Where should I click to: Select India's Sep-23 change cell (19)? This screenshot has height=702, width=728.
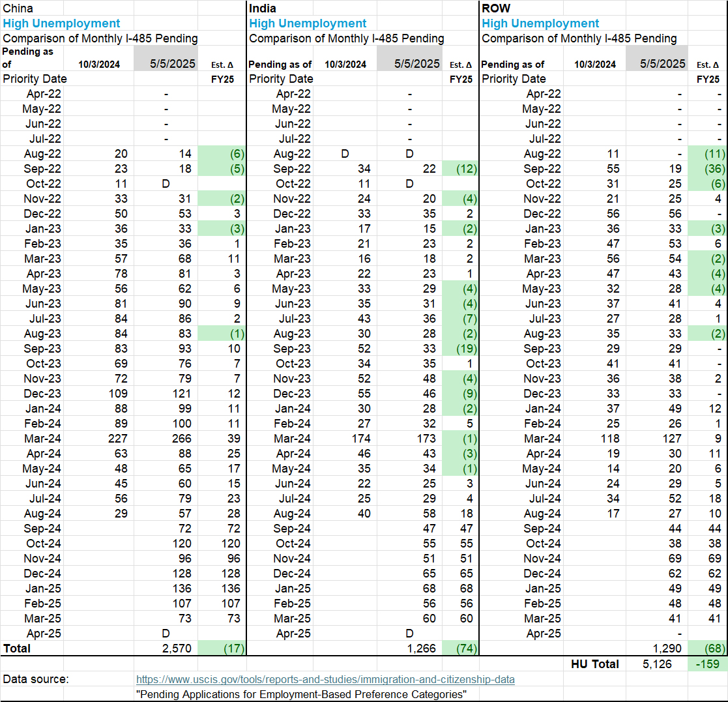point(464,349)
